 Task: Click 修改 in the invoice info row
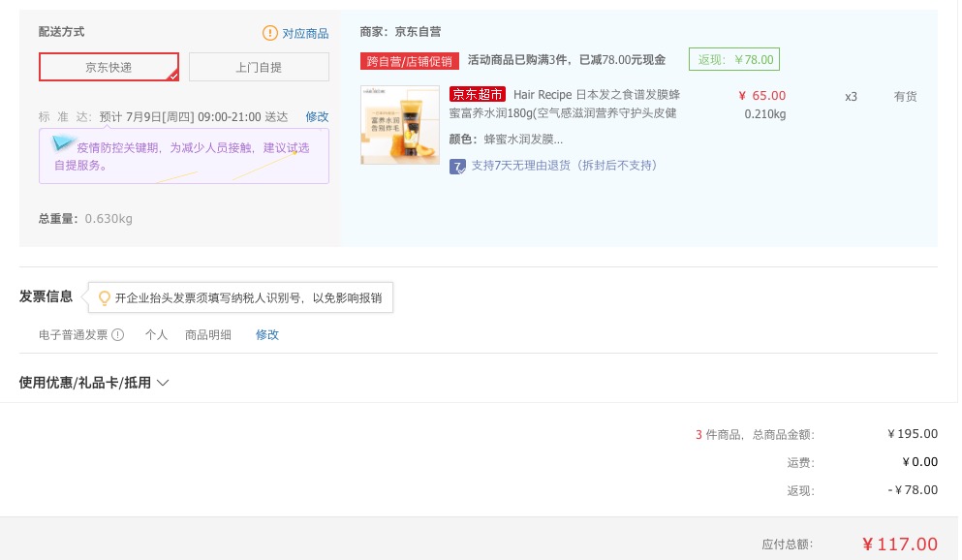coord(266,335)
